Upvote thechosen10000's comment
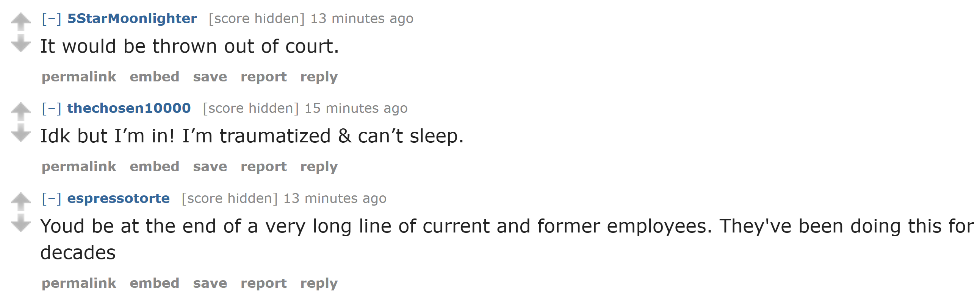 click(x=20, y=111)
